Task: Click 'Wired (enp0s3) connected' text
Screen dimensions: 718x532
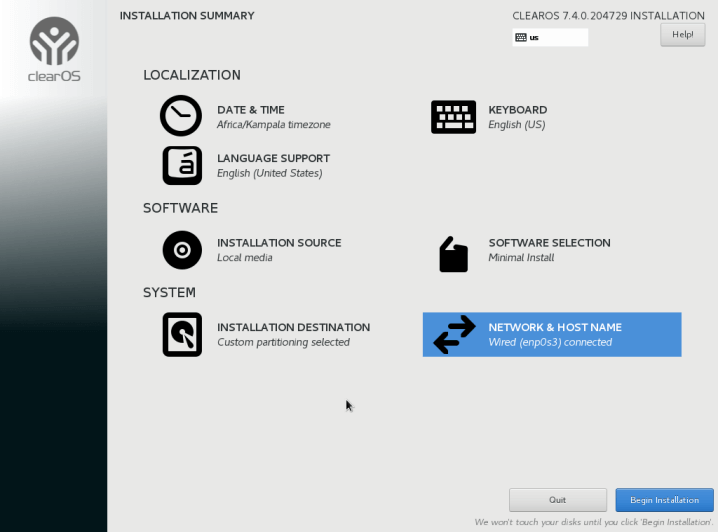Action: pos(550,342)
